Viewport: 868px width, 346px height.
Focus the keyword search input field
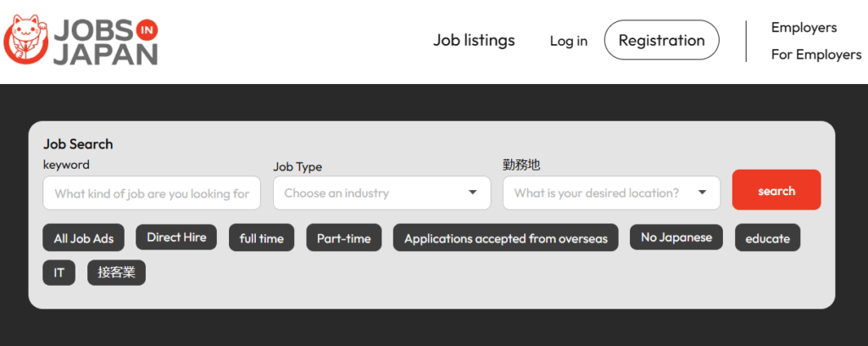click(x=152, y=193)
